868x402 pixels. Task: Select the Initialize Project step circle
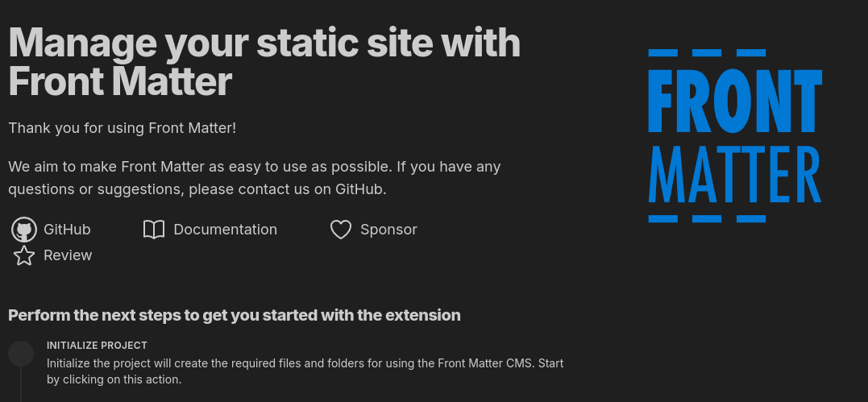(x=21, y=354)
